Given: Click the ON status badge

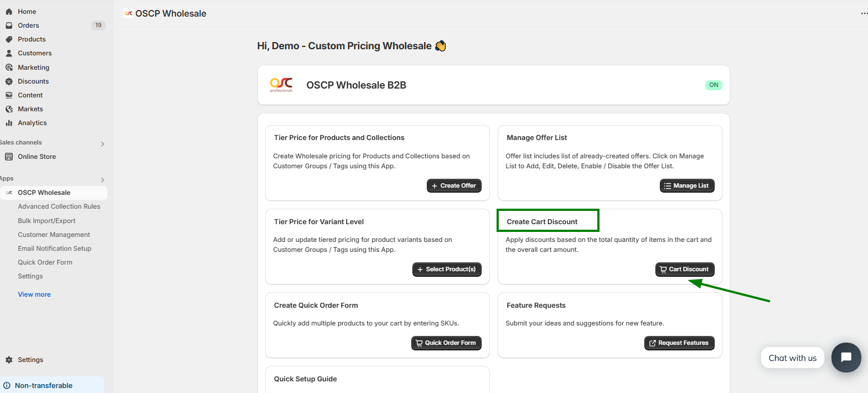Looking at the screenshot, I should tap(714, 85).
